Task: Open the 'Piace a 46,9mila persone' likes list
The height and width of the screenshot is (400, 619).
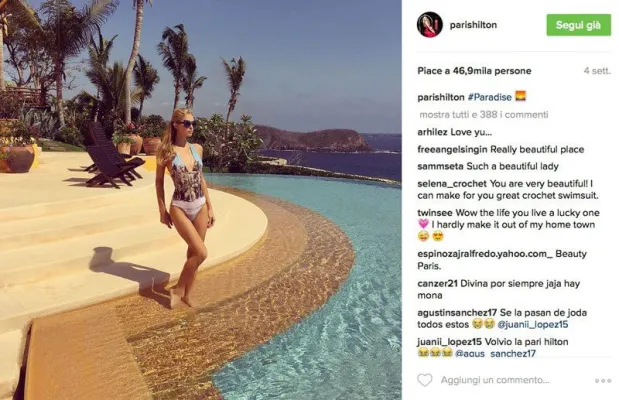Action: point(474,71)
